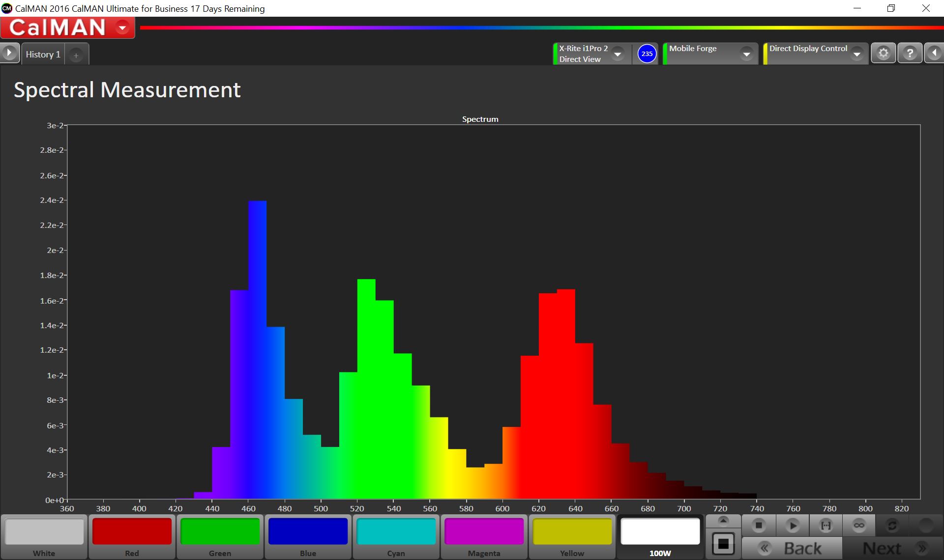Expand left panel arrow next to History
The height and width of the screenshot is (560, 944).
point(9,53)
